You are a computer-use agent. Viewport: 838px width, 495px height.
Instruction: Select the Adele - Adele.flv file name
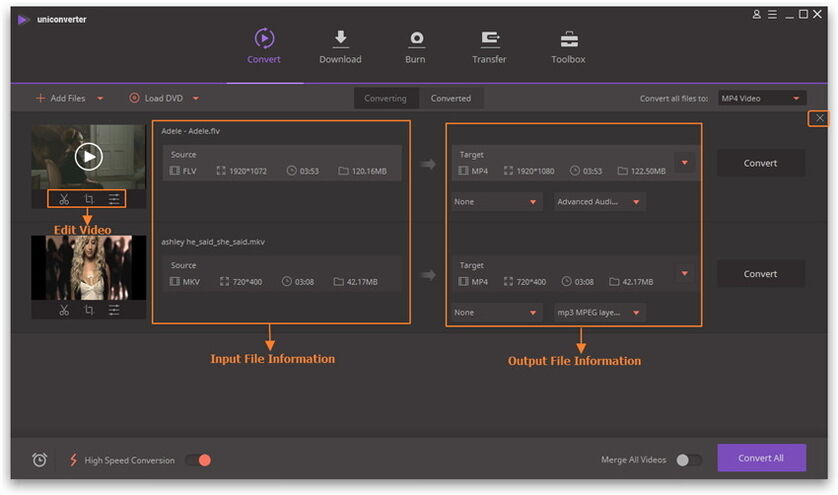[x=190, y=131]
